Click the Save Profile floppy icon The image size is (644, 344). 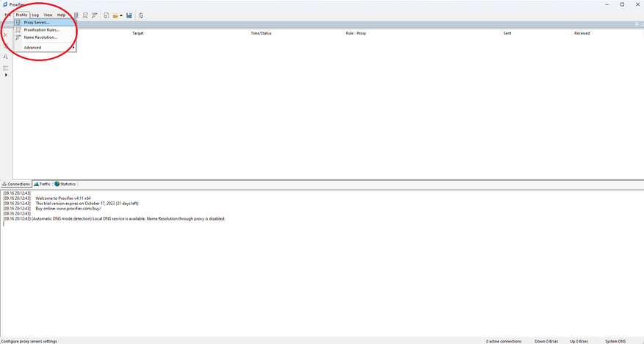pyautogui.click(x=129, y=15)
